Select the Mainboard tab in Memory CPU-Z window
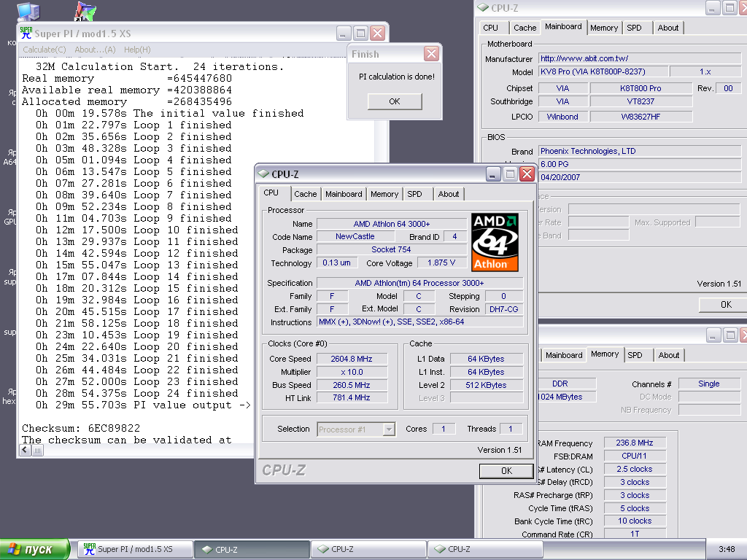Viewport: 747px width, 560px height. [x=564, y=355]
